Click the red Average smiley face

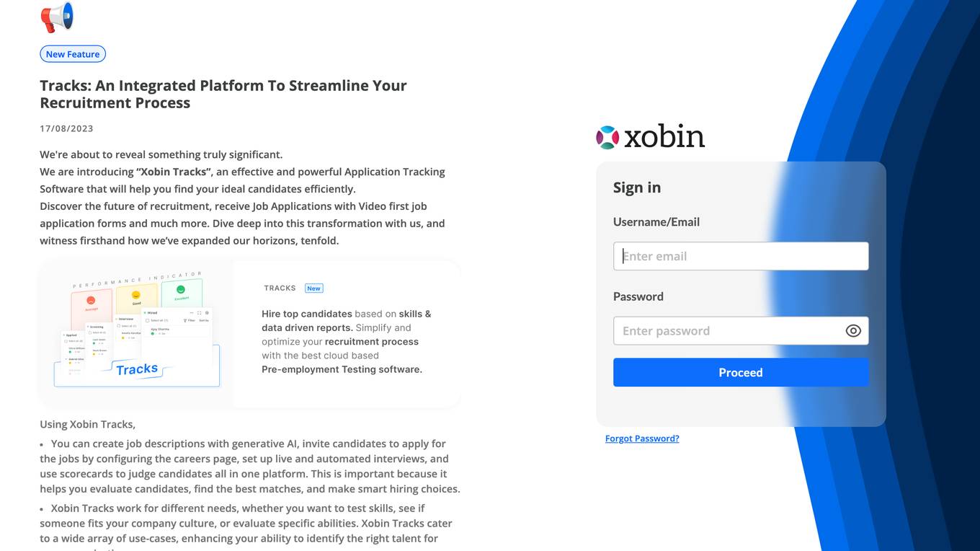[x=91, y=300]
